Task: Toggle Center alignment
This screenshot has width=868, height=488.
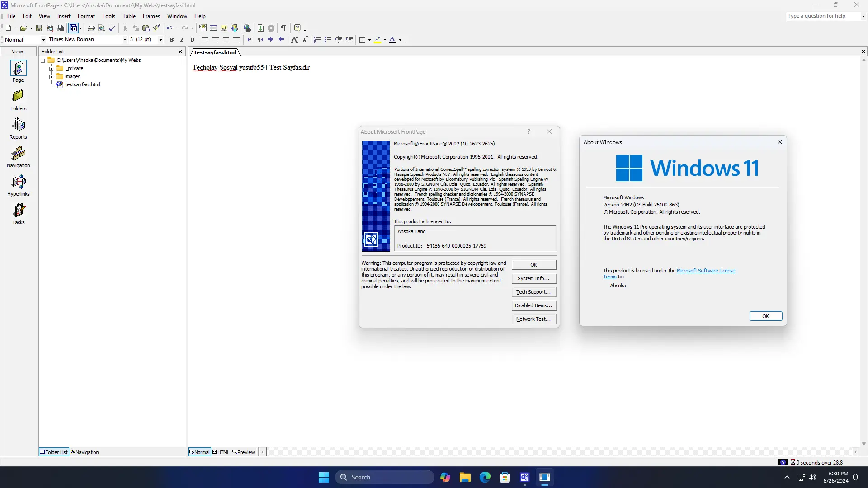Action: (215, 40)
